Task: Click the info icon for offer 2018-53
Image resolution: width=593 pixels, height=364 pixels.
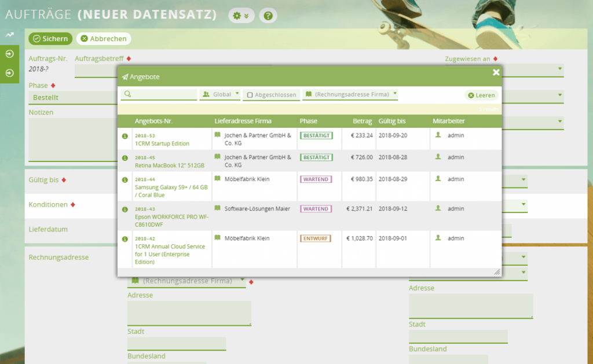Action: [125, 136]
